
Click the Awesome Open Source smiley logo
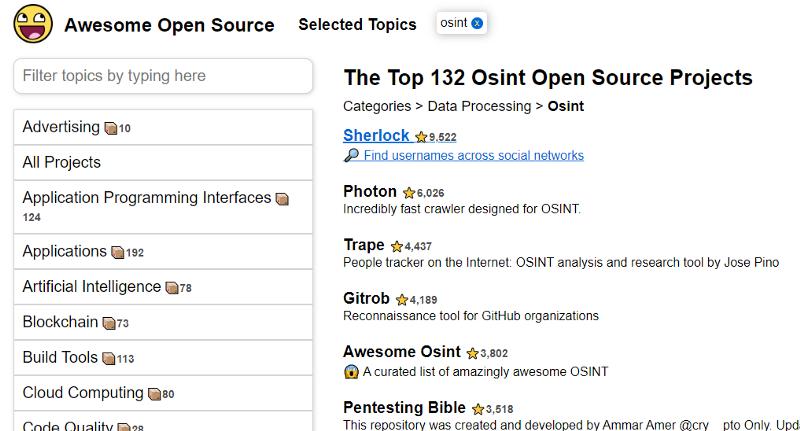point(33,24)
